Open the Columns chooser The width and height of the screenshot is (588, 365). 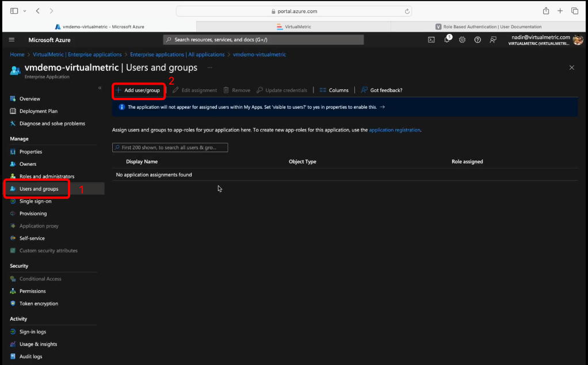coord(334,90)
